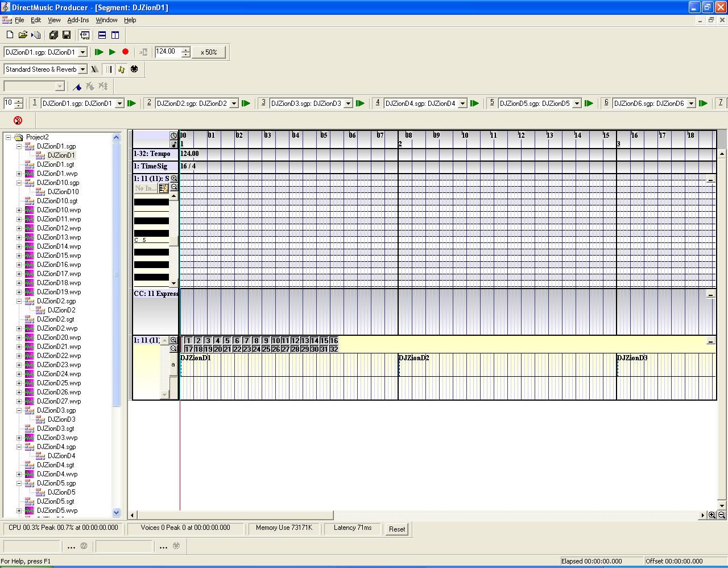Click the metronome icon near audiopath dropdown
The width and height of the screenshot is (728, 568).
(x=94, y=69)
